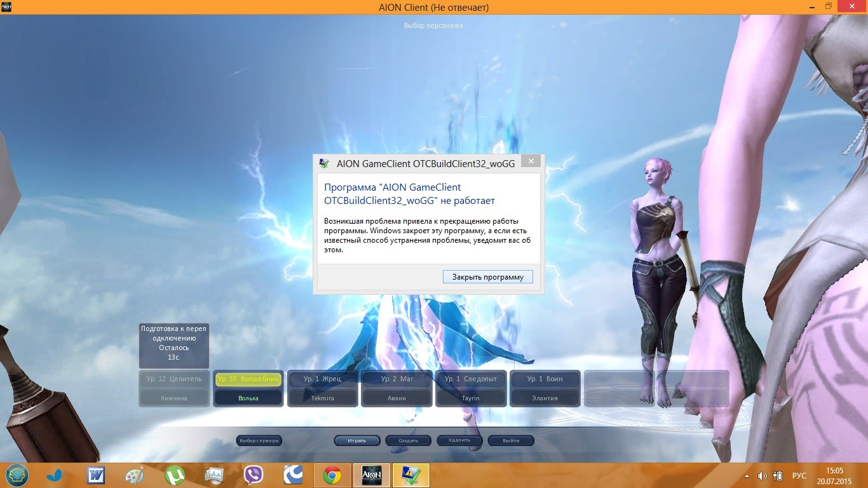Show hidden system tray icons
Image resolution: width=868 pixels, height=488 pixels.
(x=747, y=476)
